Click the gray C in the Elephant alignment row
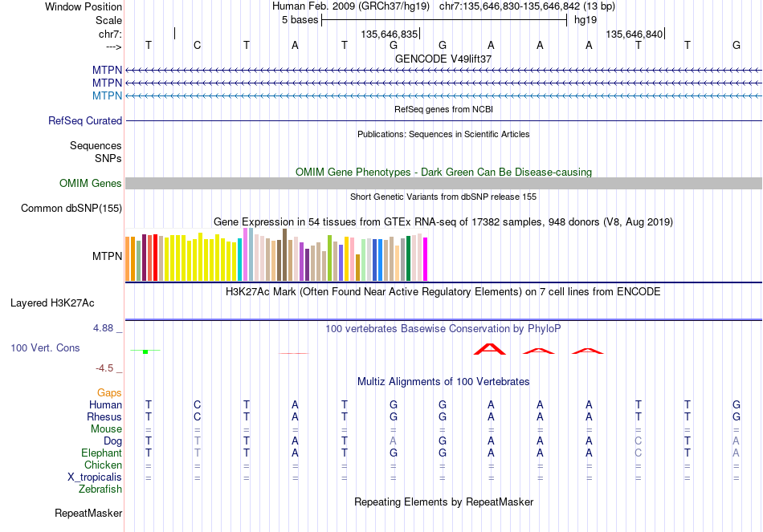Viewport: 763px width, 532px height. 639,453
